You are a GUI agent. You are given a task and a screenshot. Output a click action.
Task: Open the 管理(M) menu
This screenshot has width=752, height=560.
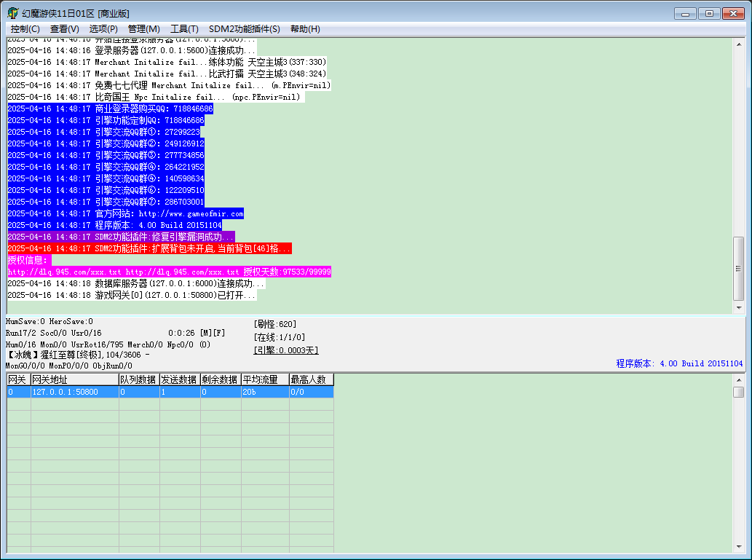coord(144,29)
